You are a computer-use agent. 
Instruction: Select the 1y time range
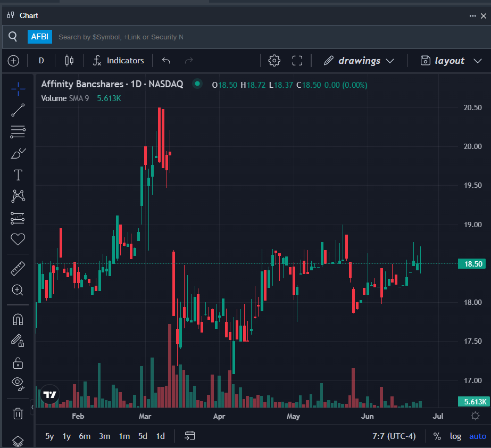pos(66,436)
